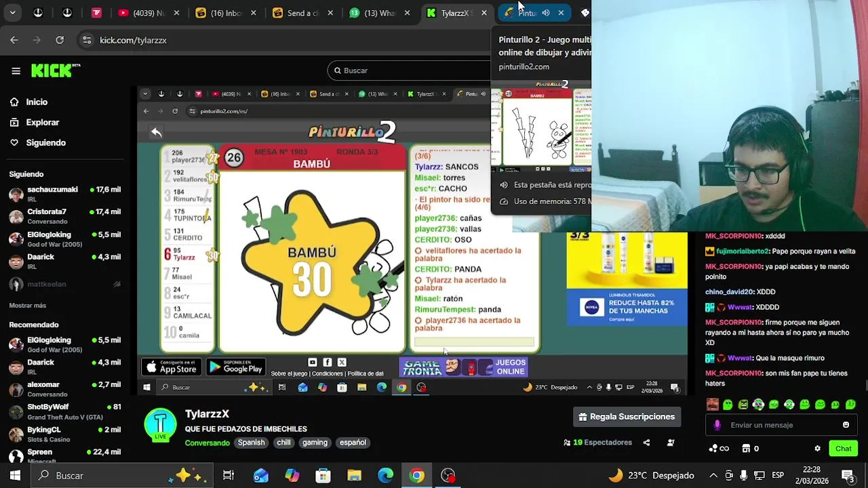Click the KICK logo
Image resolution: width=868 pixels, height=488 pixels.
pos(55,70)
